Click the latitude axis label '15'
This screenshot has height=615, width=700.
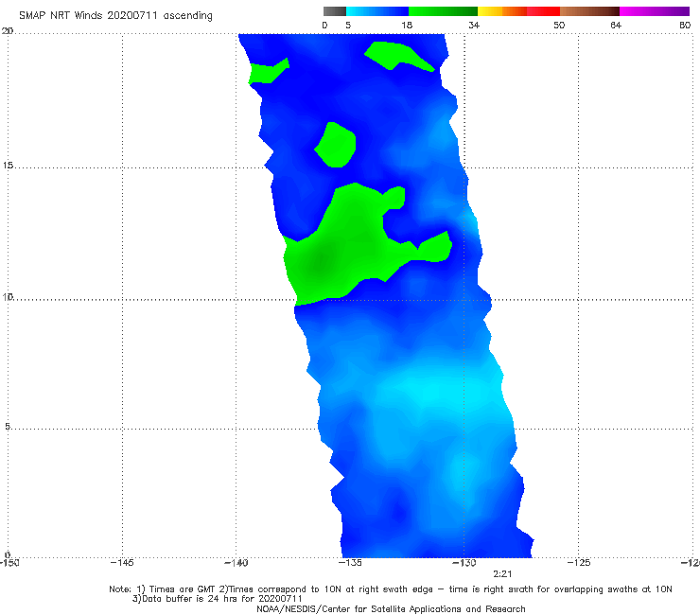tap(8, 166)
